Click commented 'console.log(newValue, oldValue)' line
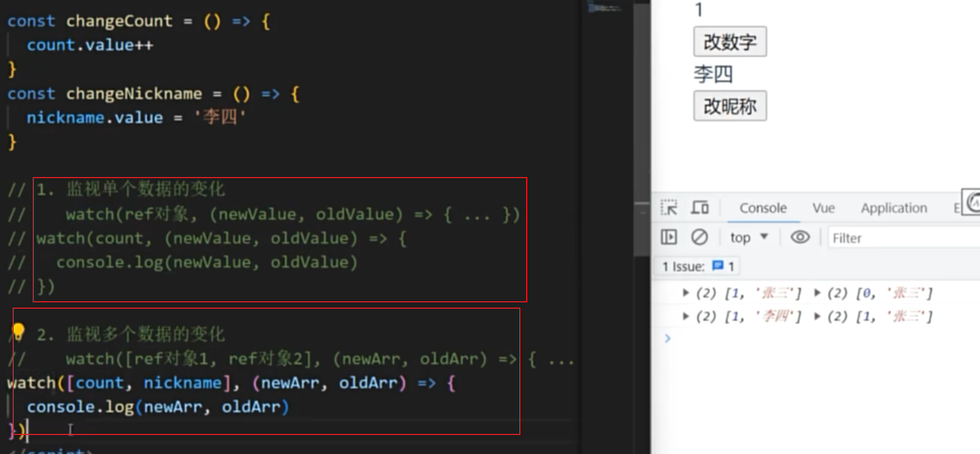980x454 pixels. [207, 262]
